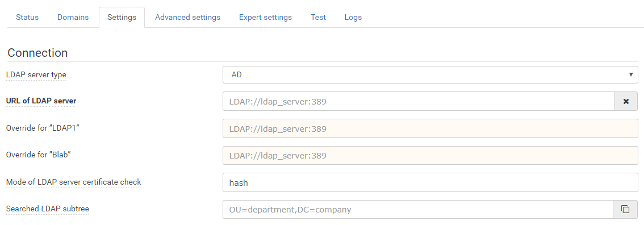Screen dimensions: 644x225
Task: Switch to the Status tab
Action: (27, 17)
